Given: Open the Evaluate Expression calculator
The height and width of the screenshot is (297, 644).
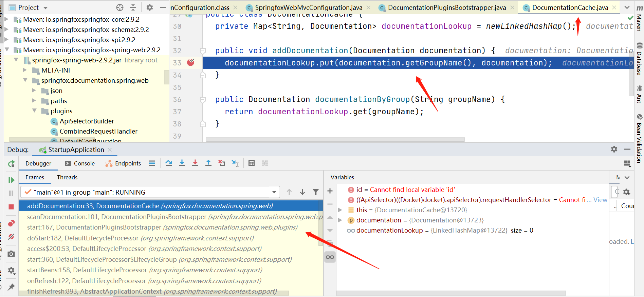Looking at the screenshot, I should click(251, 163).
